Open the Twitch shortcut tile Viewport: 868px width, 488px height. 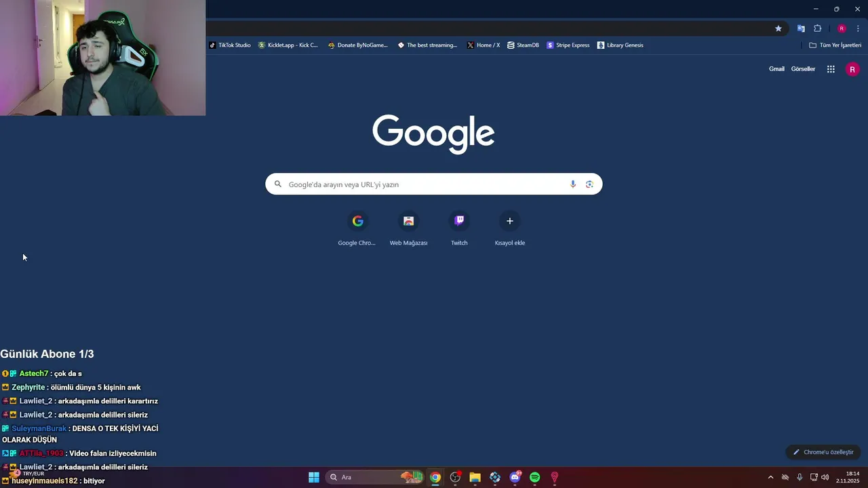459,229
